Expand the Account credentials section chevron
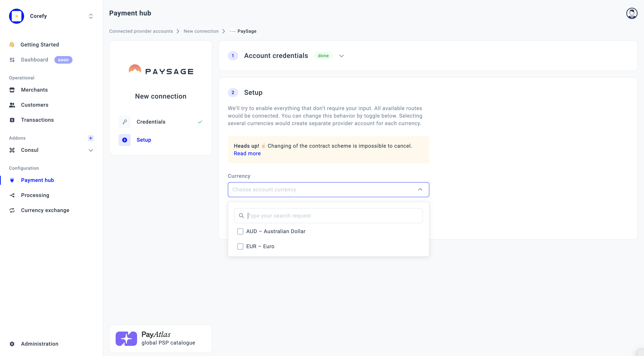This screenshot has height=356, width=644. click(342, 56)
